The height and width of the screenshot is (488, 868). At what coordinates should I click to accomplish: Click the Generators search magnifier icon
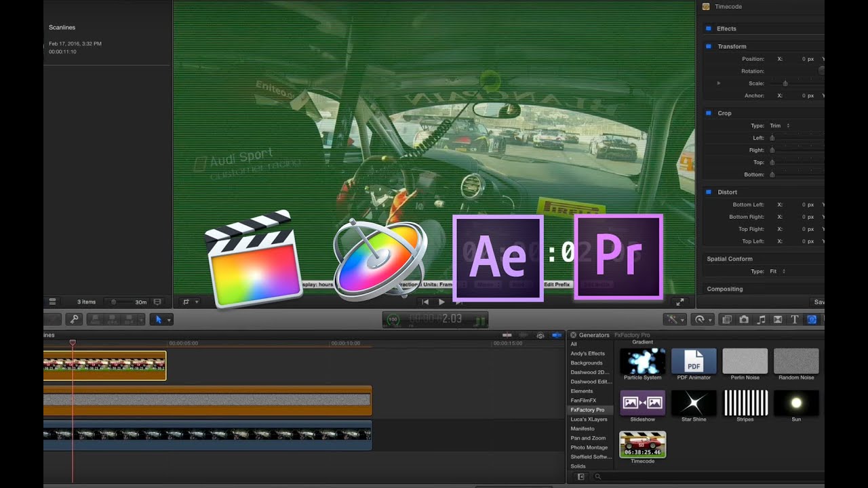tap(597, 476)
